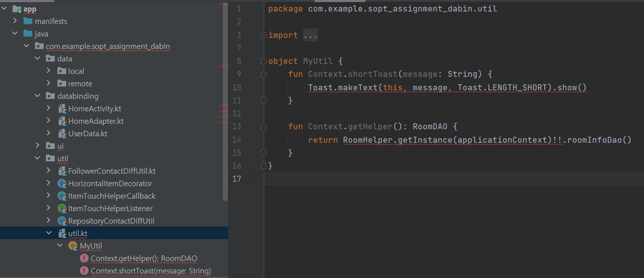Collapse the util package chevron
This screenshot has width=644, height=278.
point(37,158)
